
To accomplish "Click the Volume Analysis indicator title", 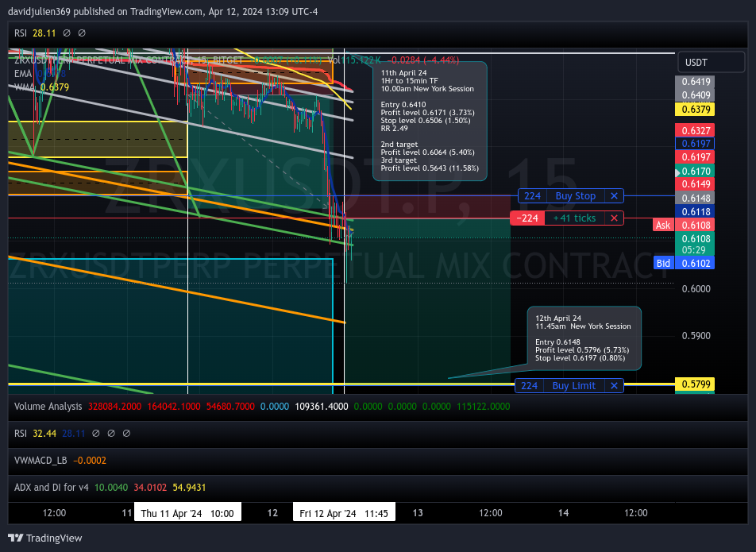I will [x=48, y=407].
